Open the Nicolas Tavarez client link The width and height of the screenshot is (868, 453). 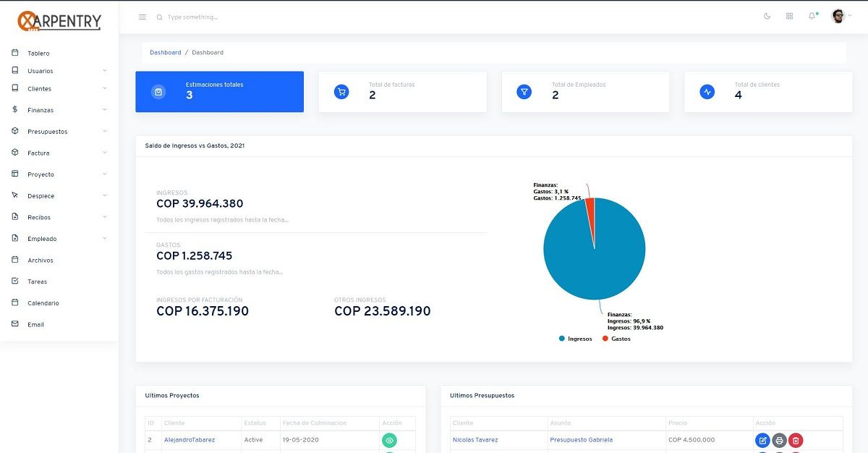tap(475, 440)
